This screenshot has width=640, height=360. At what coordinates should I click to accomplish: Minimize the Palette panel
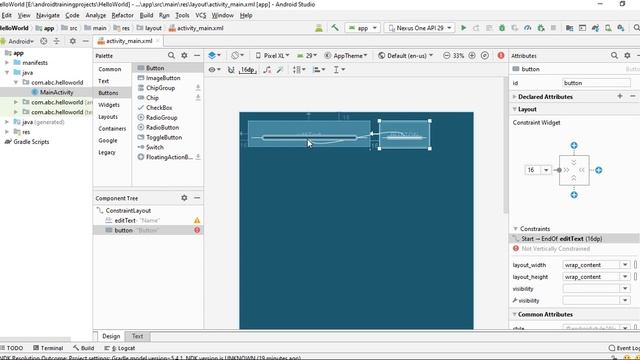[x=197, y=56]
